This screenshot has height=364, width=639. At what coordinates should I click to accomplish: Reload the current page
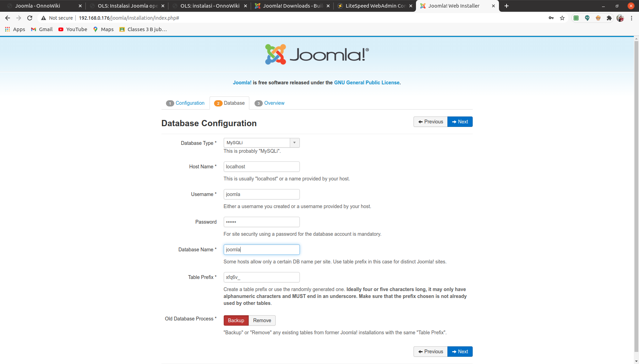coord(30,18)
